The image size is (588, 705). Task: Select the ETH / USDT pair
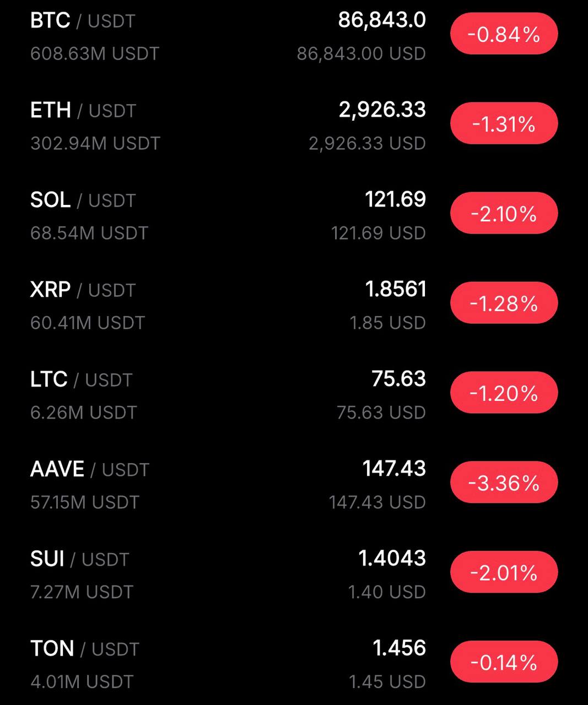click(x=83, y=111)
